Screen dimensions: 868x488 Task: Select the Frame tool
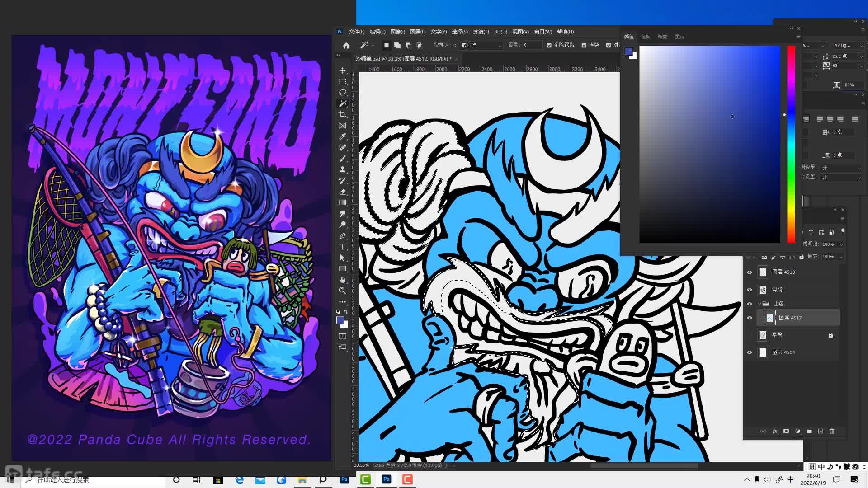click(343, 126)
